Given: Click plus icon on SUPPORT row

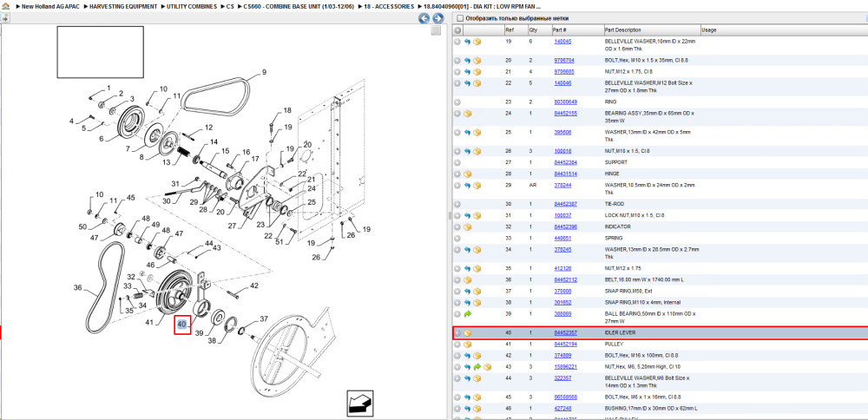Looking at the screenshot, I should pyautogui.click(x=457, y=162).
